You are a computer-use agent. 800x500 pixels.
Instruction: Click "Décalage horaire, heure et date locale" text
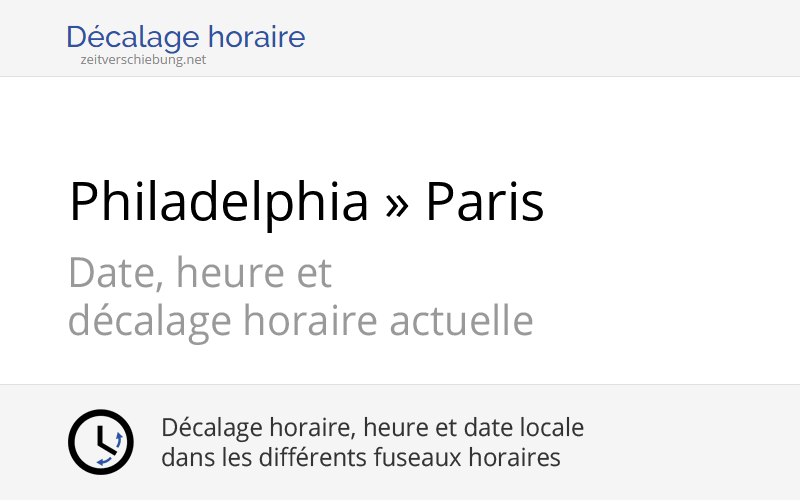tap(372, 428)
